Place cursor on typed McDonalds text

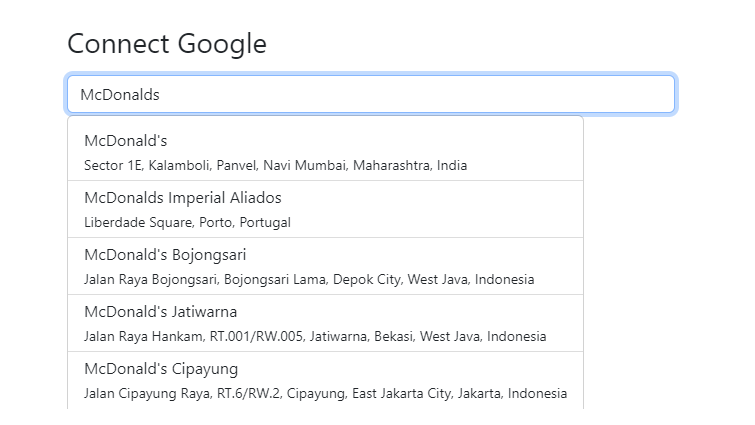[x=120, y=94]
